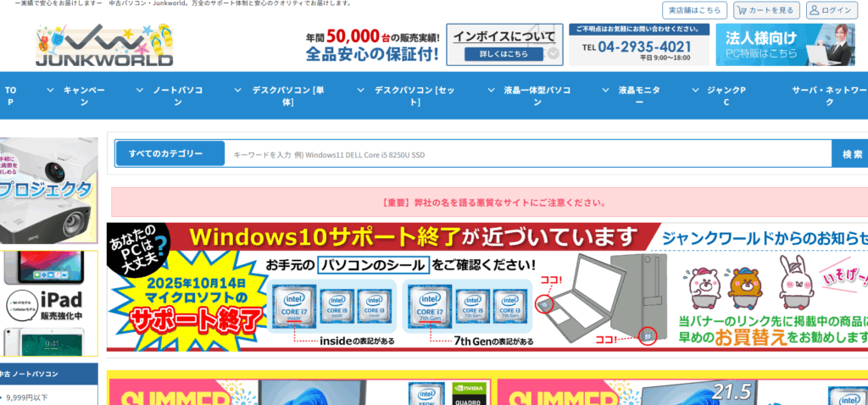This screenshot has width=868, height=405.
Task: Open the すべてのカテゴリー category dropdown
Action: pyautogui.click(x=170, y=154)
